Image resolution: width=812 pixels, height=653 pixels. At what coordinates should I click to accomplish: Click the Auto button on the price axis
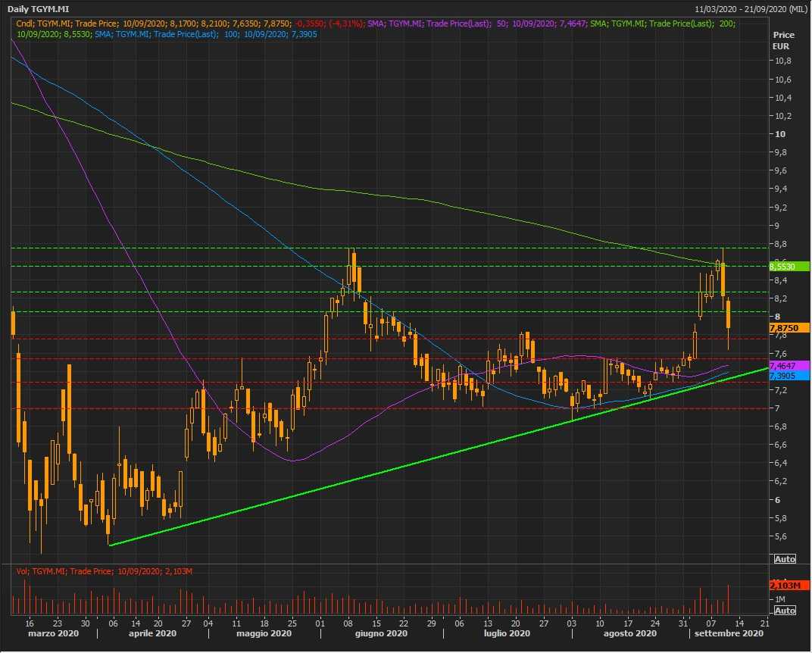(x=785, y=559)
